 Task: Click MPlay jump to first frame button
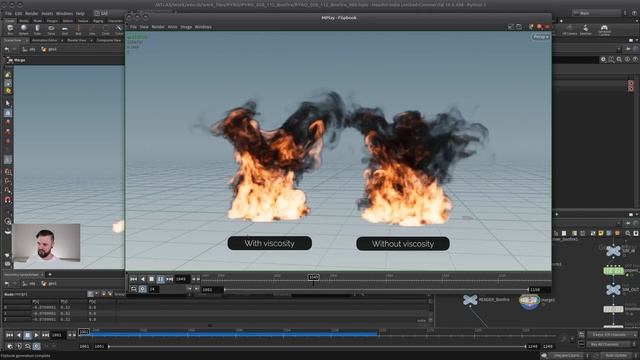click(133, 279)
